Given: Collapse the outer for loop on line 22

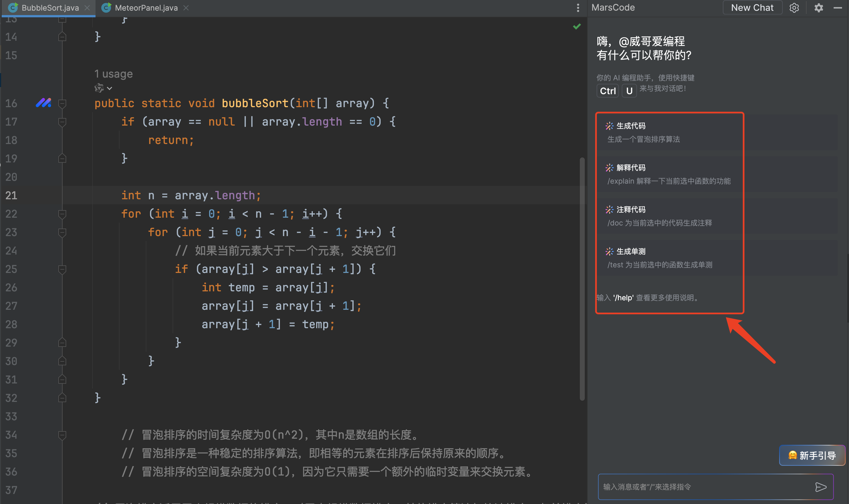Looking at the screenshot, I should [x=62, y=214].
